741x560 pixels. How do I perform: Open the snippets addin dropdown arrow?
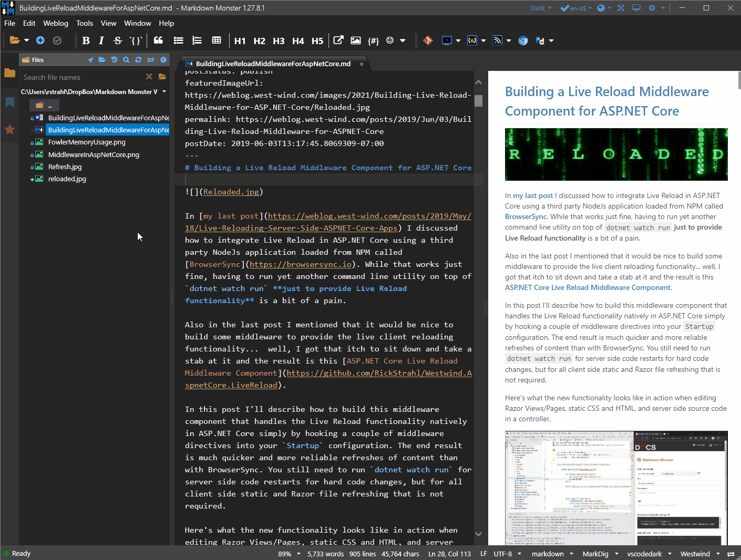tap(483, 40)
